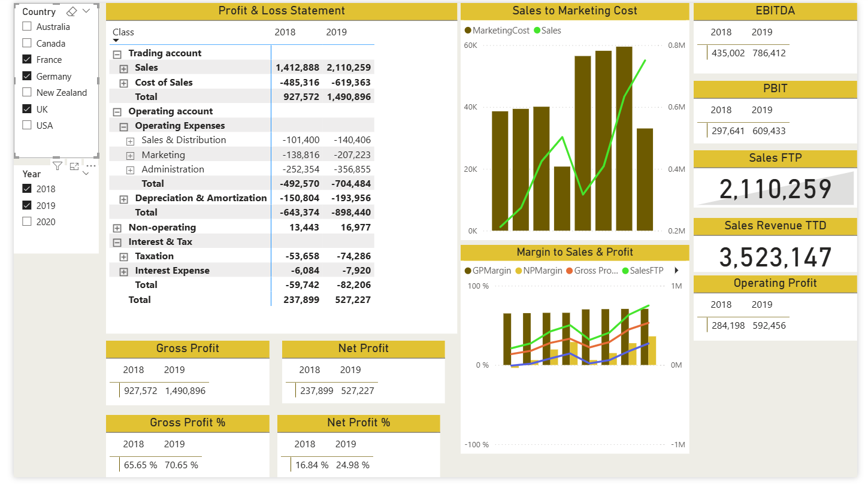Check the USA country checkbox

(27, 125)
